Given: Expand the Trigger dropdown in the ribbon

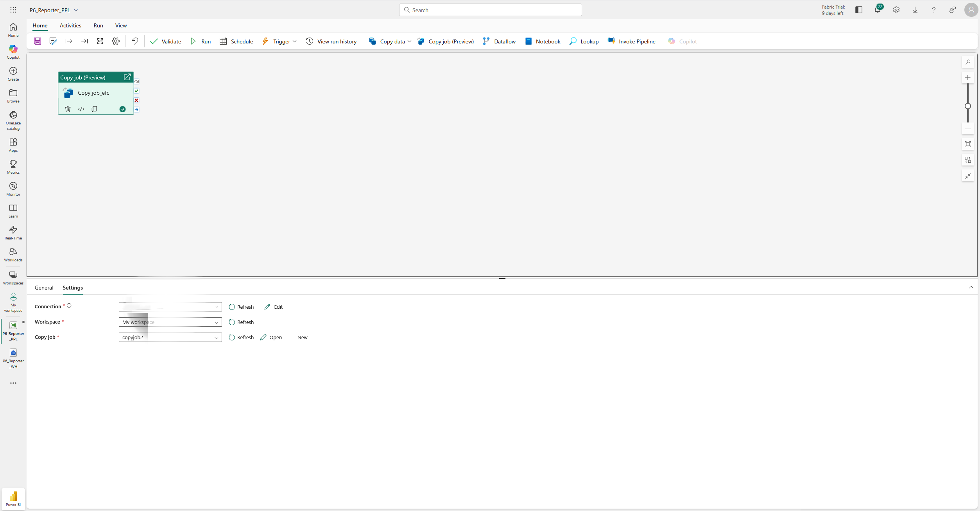Looking at the screenshot, I should pyautogui.click(x=295, y=41).
